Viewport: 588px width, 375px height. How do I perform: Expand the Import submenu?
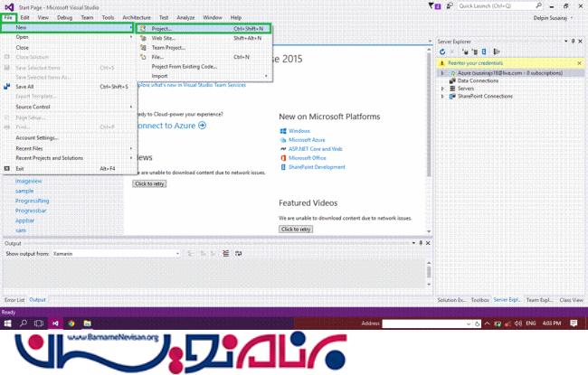(x=204, y=76)
